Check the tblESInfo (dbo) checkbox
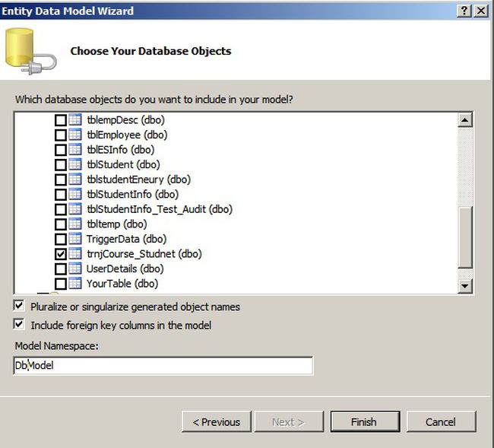The height and width of the screenshot is (448, 494). pos(61,150)
